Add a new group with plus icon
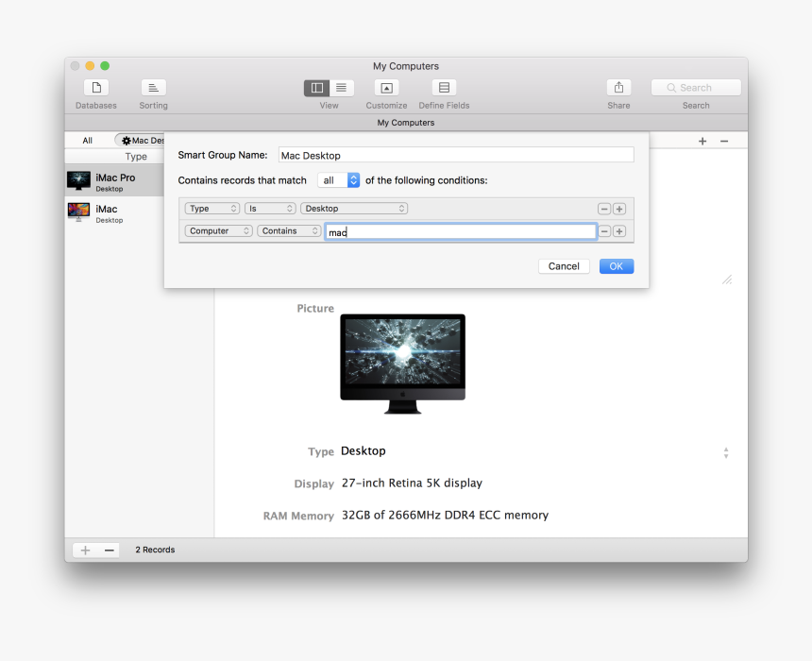This screenshot has width=812, height=661. (702, 141)
